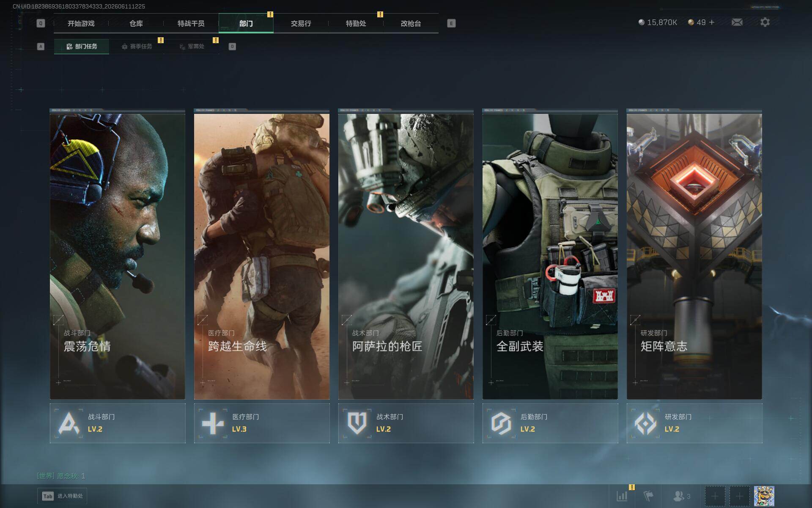
Task: Open the mail envelope icon
Action: 737,22
